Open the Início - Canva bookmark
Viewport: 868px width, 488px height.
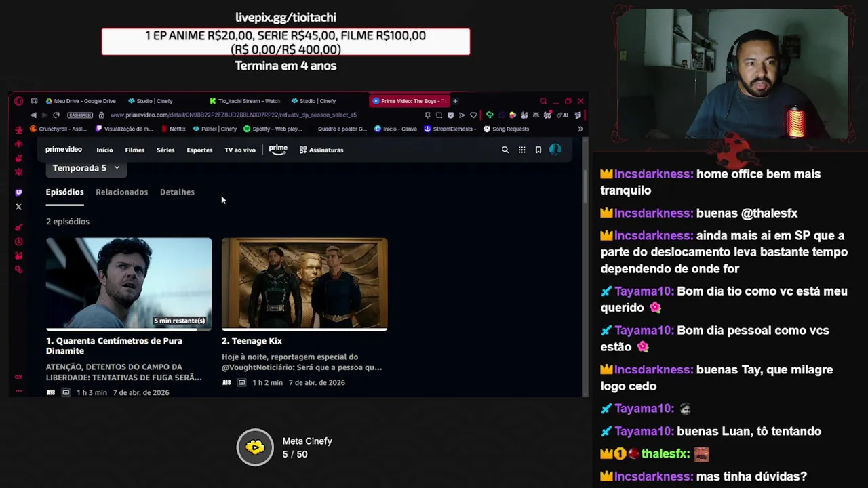pyautogui.click(x=395, y=129)
